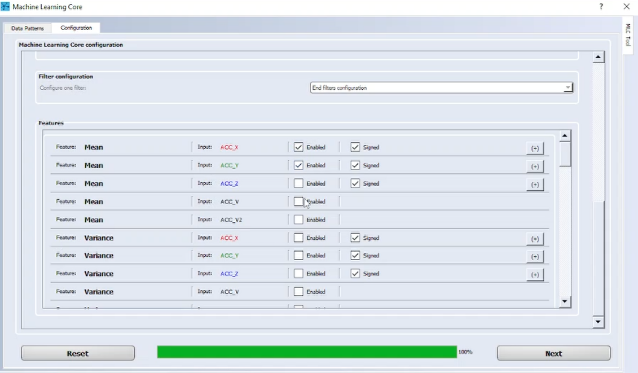Enable the Variance ACC_X feature checkbox

pos(299,238)
